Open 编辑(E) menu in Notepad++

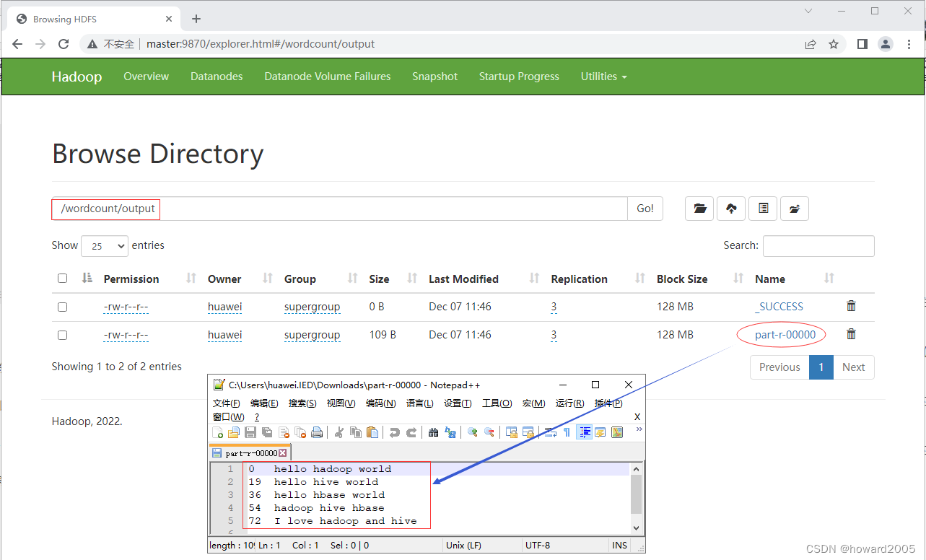[x=264, y=403]
